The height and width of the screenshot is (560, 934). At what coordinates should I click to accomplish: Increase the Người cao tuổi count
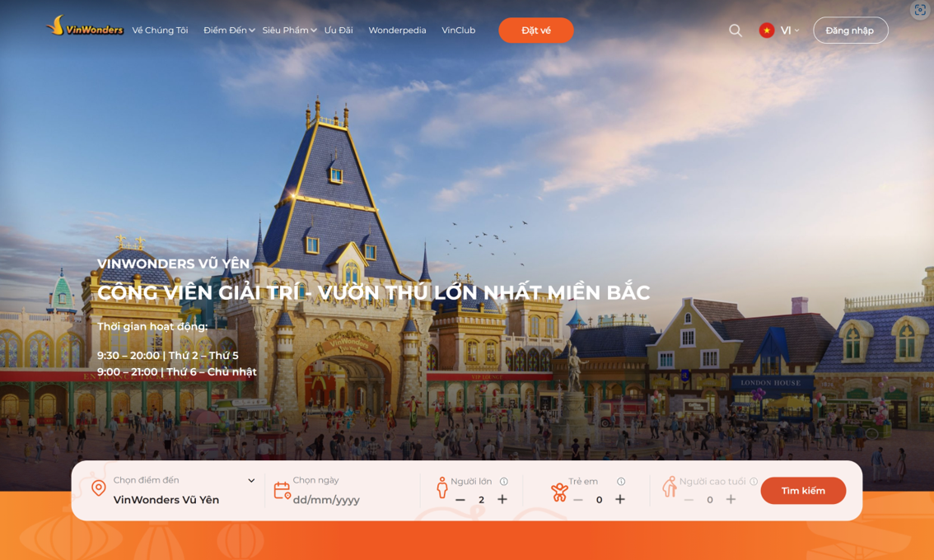tap(731, 499)
